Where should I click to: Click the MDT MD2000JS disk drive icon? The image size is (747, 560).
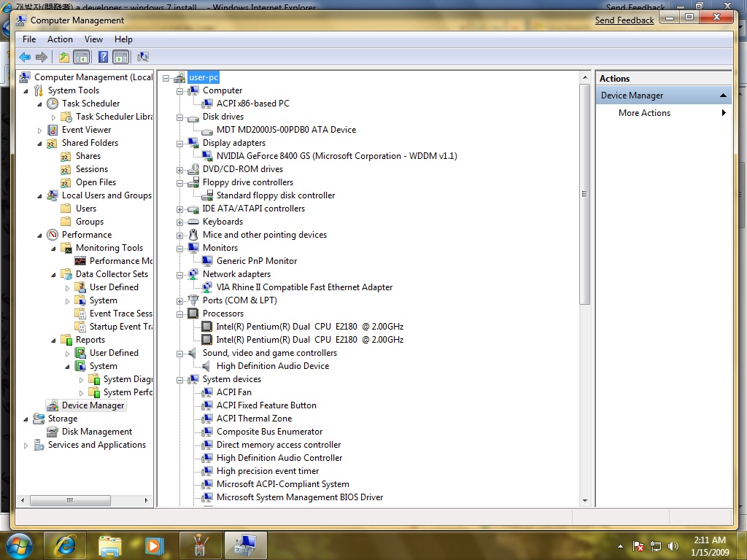tap(207, 131)
